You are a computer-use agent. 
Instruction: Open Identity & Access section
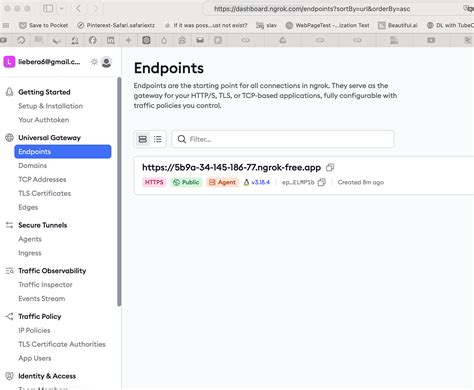[47, 376]
